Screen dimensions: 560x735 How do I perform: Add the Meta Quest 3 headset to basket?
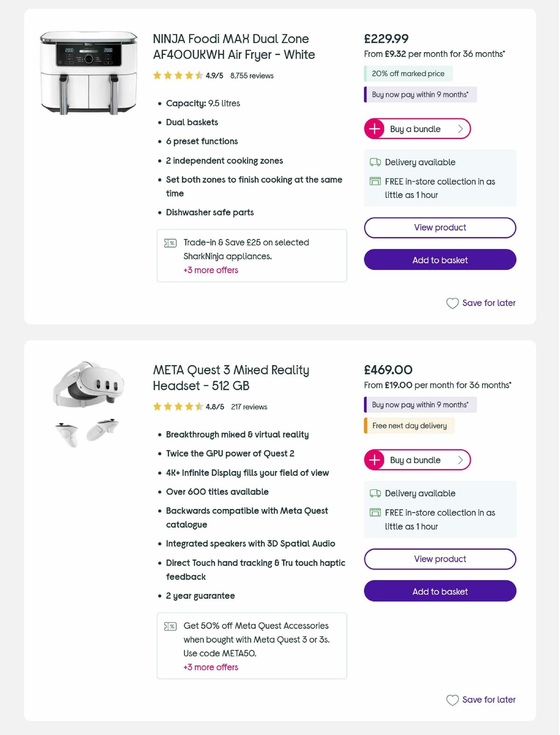(x=440, y=591)
